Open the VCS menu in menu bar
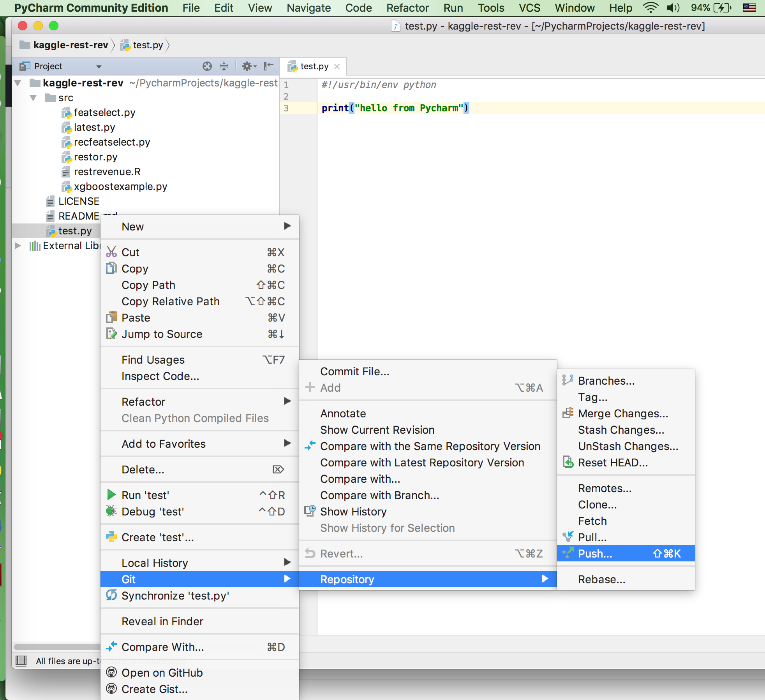 (529, 8)
